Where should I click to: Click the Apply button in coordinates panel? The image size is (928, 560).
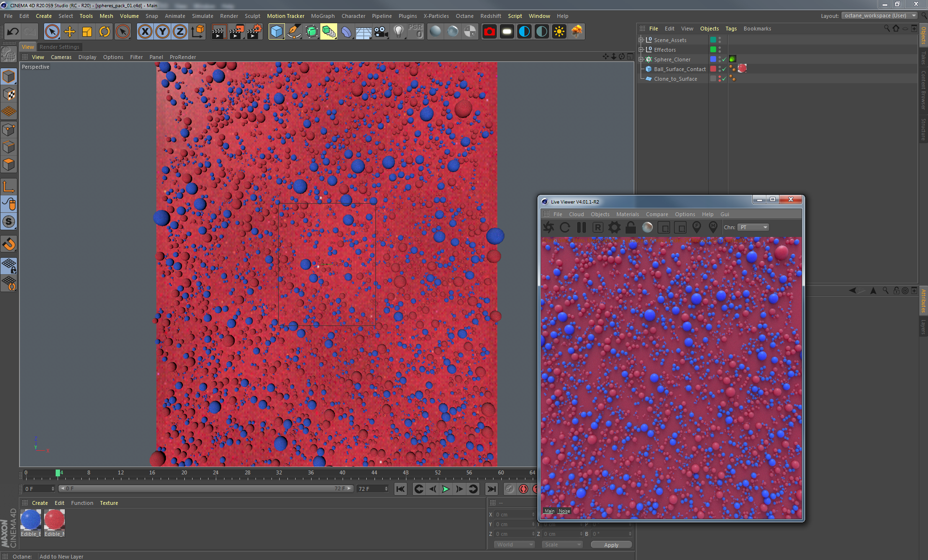pos(611,545)
